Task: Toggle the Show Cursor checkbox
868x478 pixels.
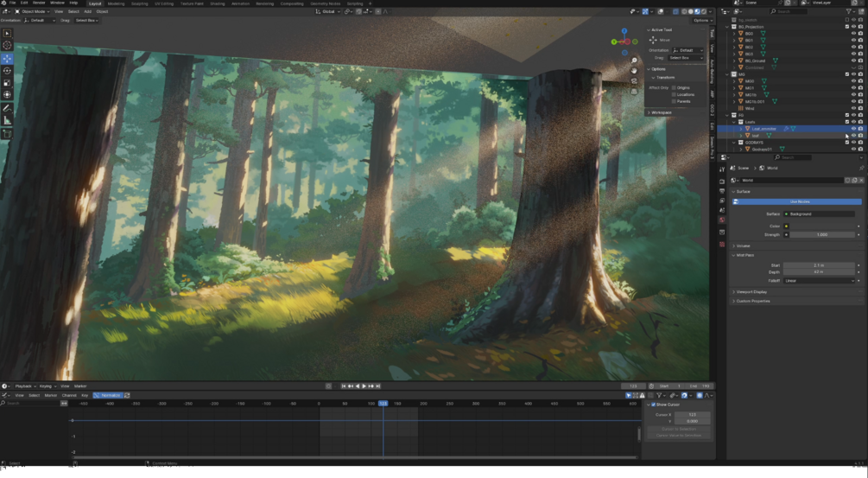Action: (653, 405)
